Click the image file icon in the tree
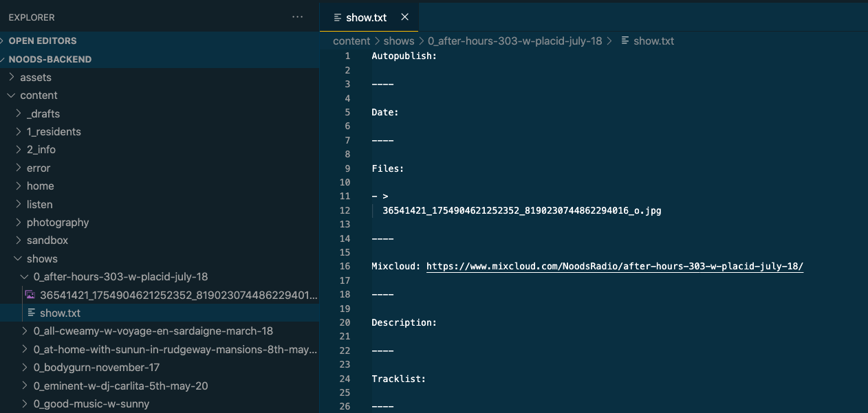This screenshot has height=413, width=868. coord(30,295)
